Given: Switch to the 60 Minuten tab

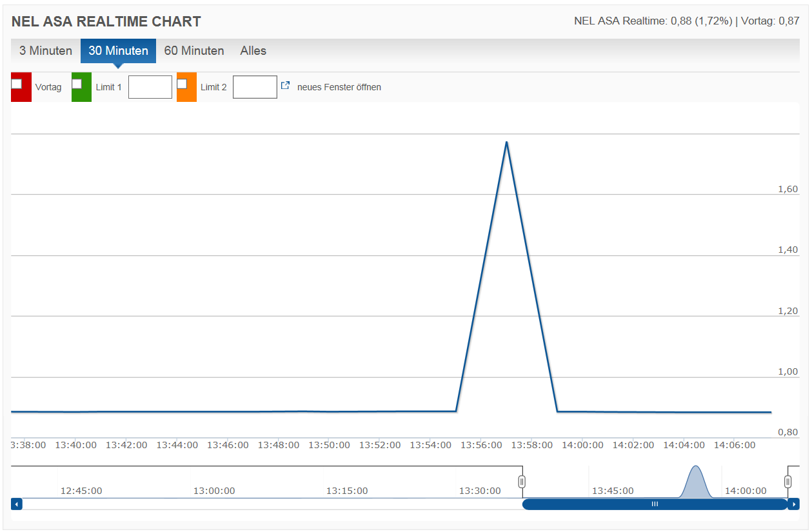Looking at the screenshot, I should click(194, 51).
